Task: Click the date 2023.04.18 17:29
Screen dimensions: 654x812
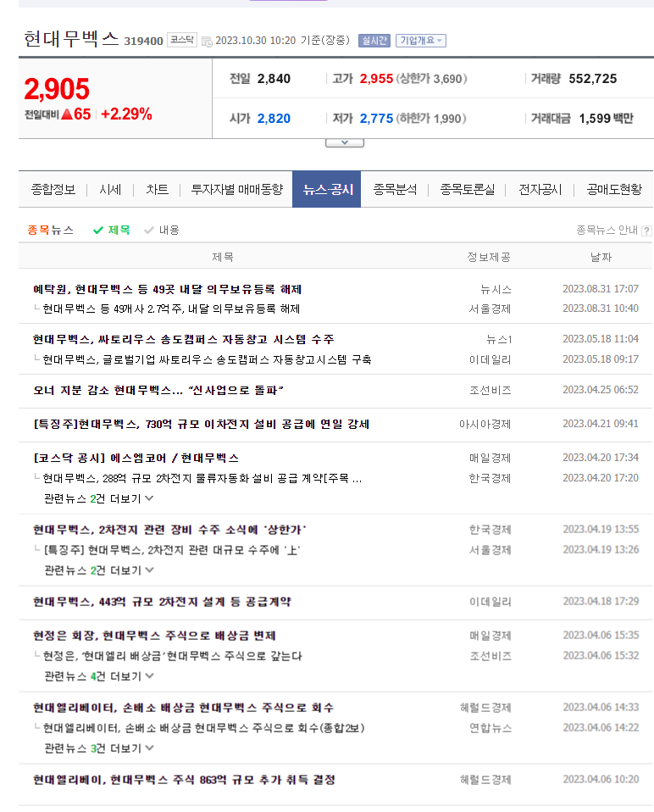Action: click(x=601, y=602)
